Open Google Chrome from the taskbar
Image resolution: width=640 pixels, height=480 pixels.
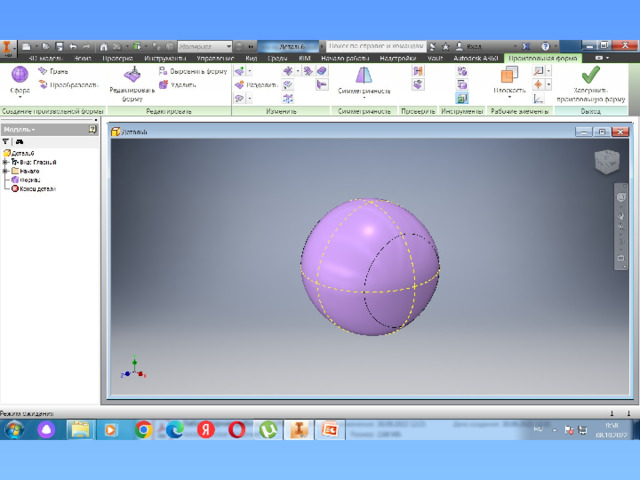[x=143, y=429]
